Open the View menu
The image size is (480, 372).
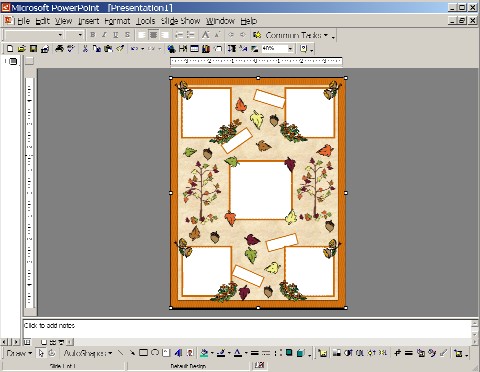tap(63, 21)
